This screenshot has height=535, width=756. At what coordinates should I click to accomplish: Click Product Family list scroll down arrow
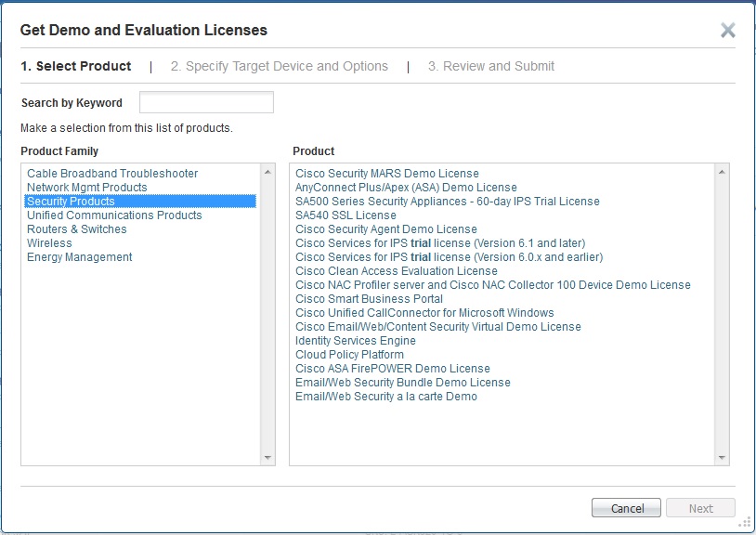point(267,457)
